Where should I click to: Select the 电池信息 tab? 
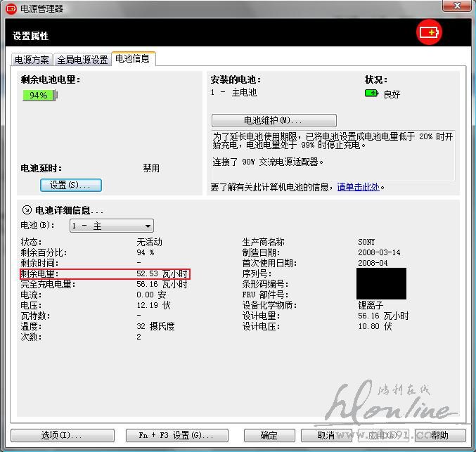pyautogui.click(x=133, y=58)
